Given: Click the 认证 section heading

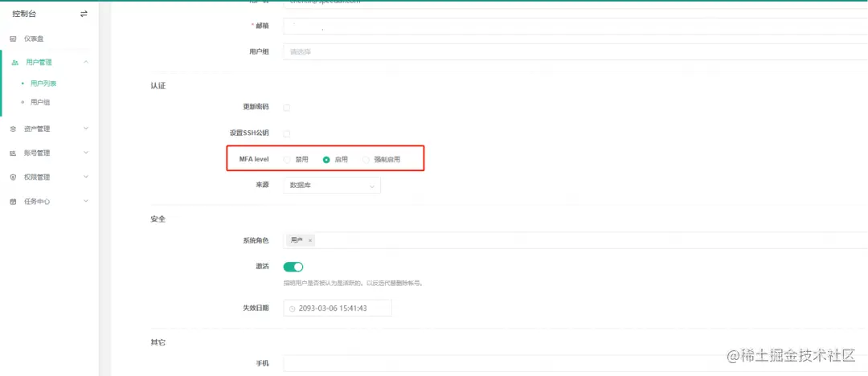Looking at the screenshot, I should (x=158, y=87).
